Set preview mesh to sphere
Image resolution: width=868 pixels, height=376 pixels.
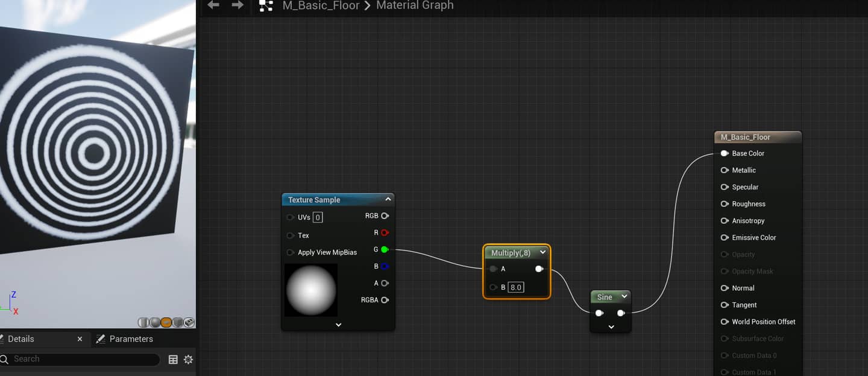(155, 322)
